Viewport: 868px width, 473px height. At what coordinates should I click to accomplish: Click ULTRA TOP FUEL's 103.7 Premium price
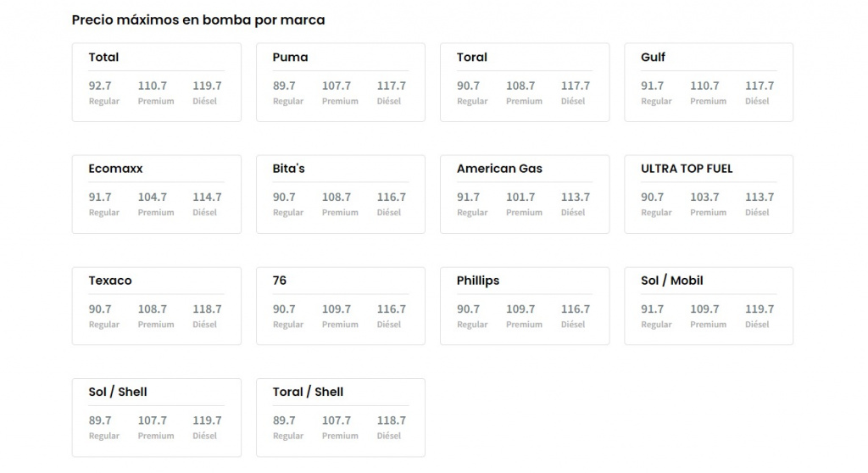pyautogui.click(x=704, y=198)
